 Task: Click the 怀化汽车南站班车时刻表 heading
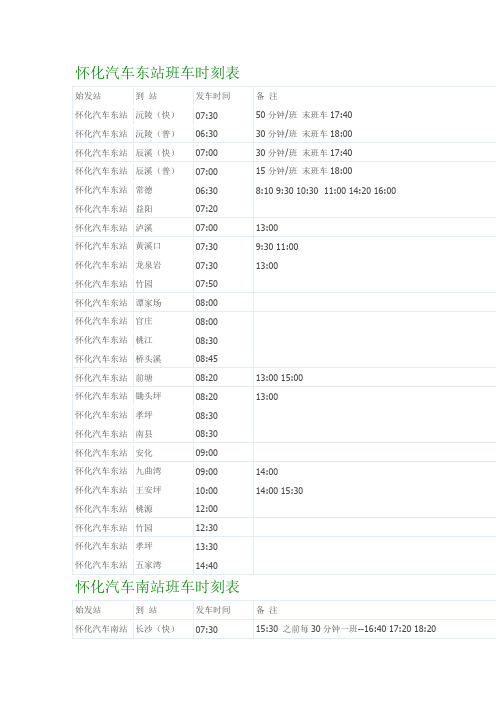point(158,586)
